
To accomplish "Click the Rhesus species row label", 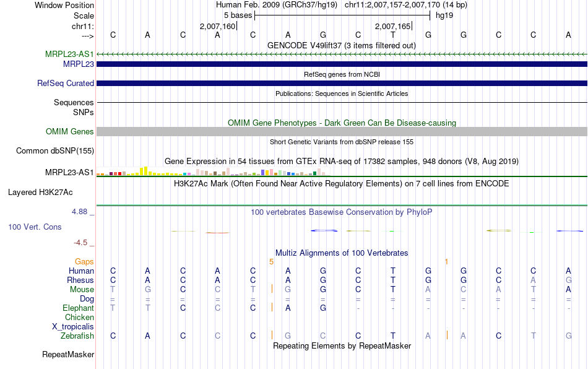I will pos(80,280).
